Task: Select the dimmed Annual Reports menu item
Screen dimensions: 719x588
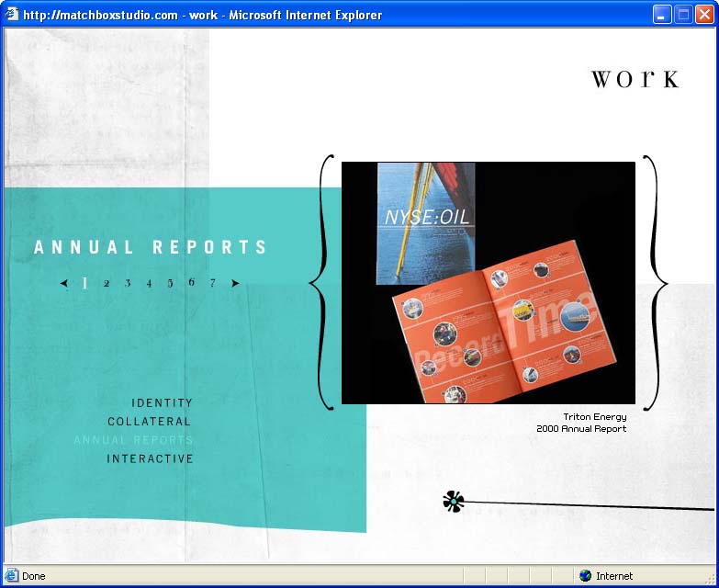Action: click(133, 440)
